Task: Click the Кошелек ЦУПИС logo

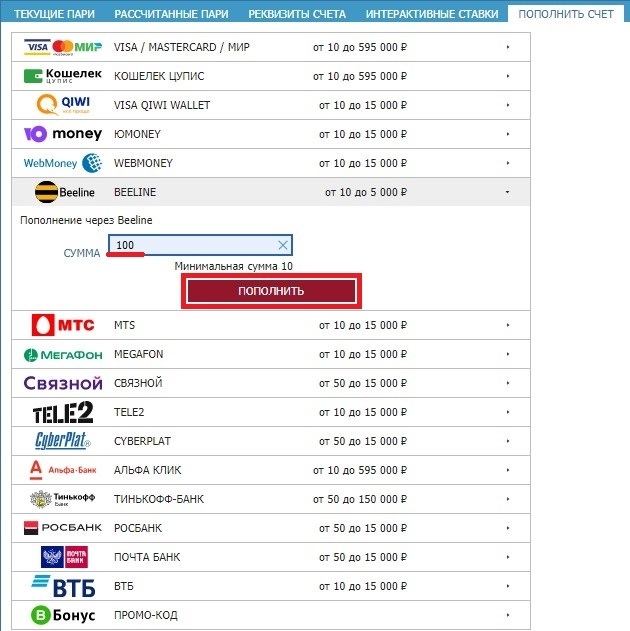Action: pyautogui.click(x=63, y=76)
